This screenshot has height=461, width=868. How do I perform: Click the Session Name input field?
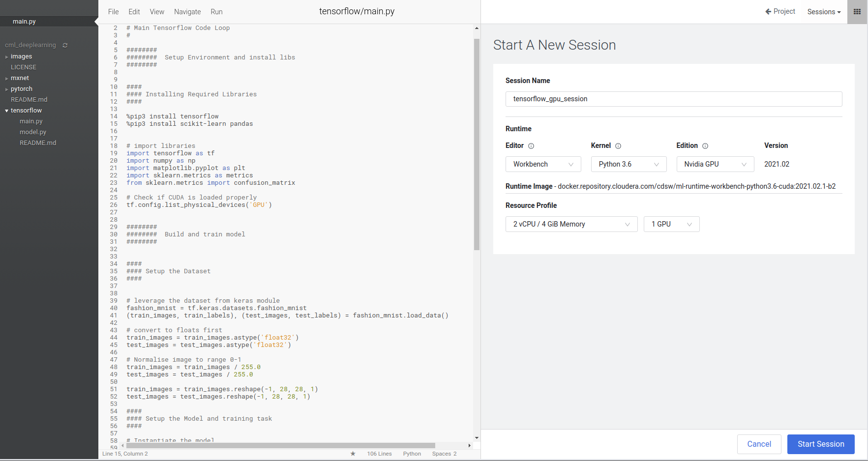[x=674, y=99]
